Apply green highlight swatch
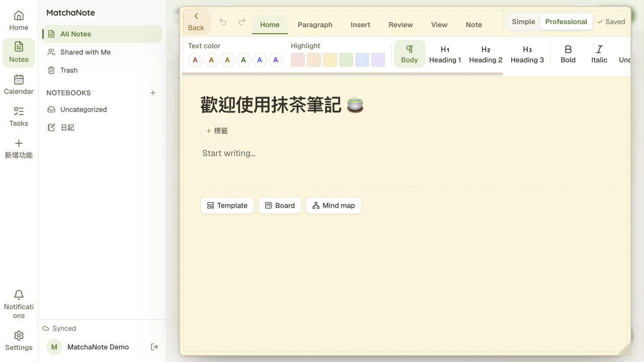 click(346, 60)
